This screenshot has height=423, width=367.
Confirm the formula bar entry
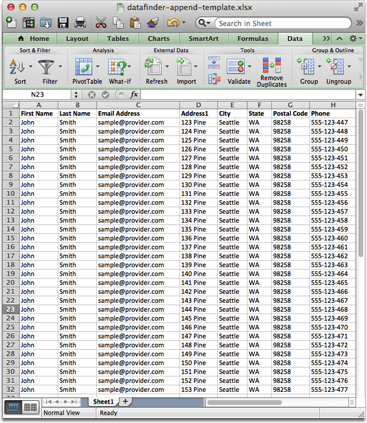tap(105, 95)
